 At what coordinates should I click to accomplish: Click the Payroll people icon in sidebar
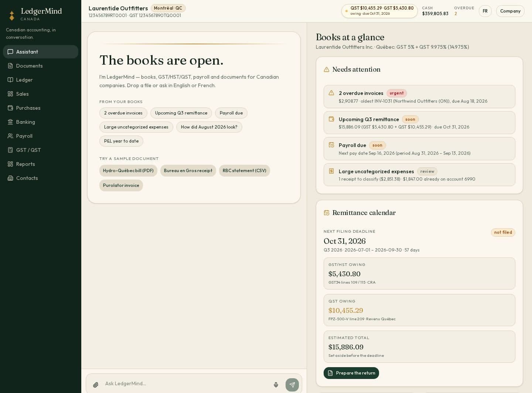tap(10, 136)
